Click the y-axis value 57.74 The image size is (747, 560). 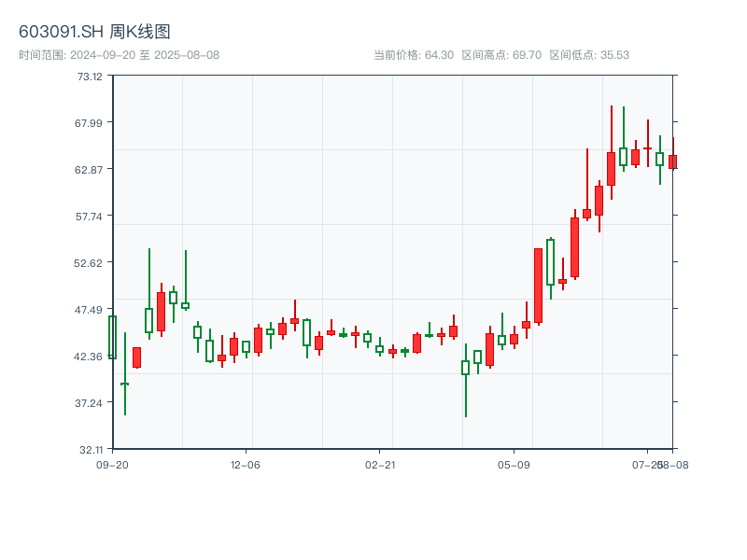coord(89,217)
